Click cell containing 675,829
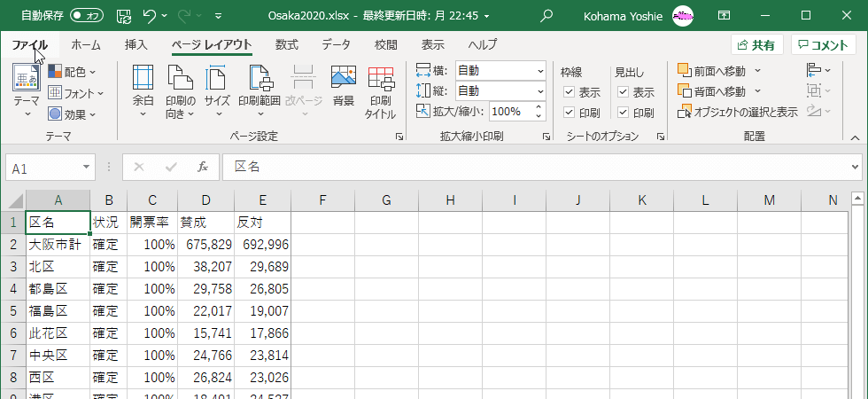This screenshot has width=868, height=399. point(205,245)
